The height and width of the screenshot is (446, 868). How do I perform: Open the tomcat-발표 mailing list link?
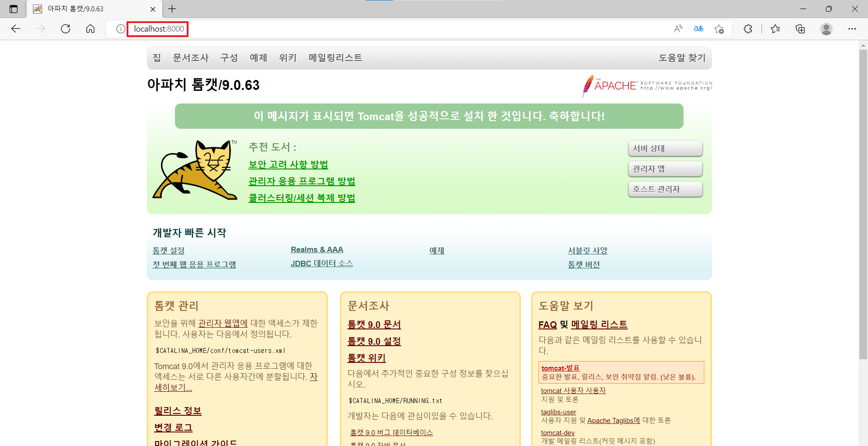pos(560,368)
